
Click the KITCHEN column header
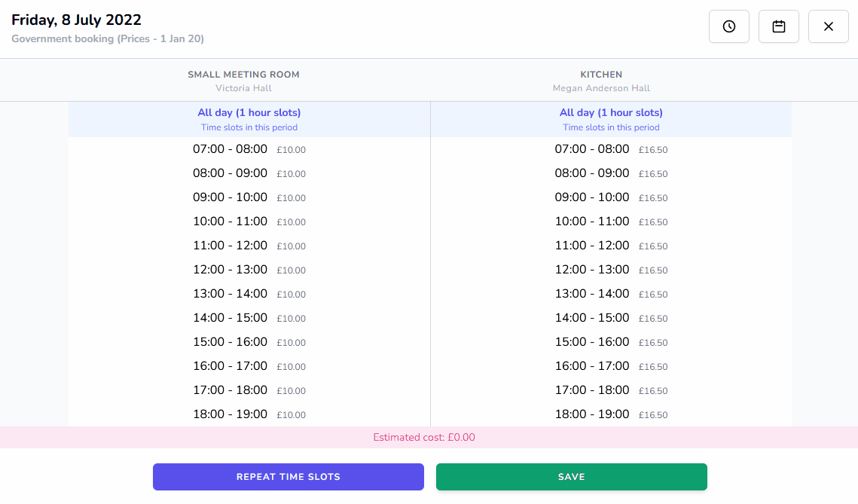tap(601, 74)
